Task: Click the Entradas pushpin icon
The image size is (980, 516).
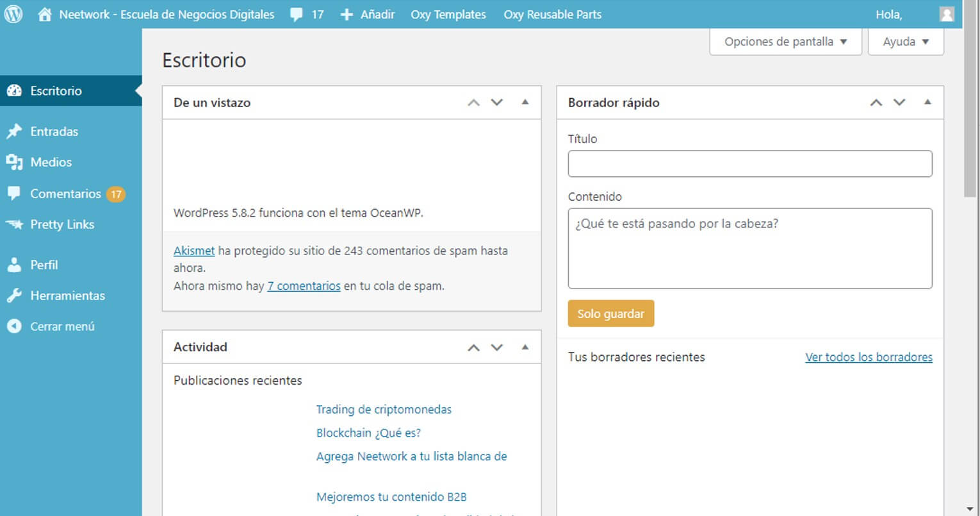Action: coord(15,131)
